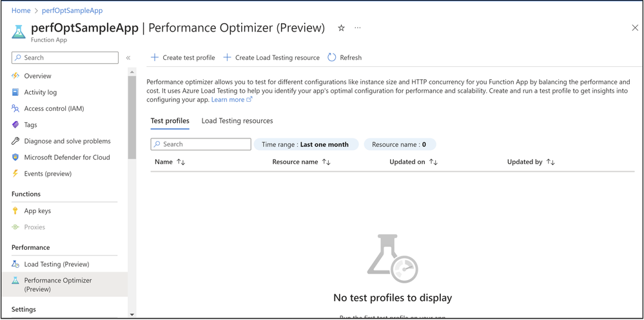Click the perfOptSampleApp flask icon in header

coord(19,32)
